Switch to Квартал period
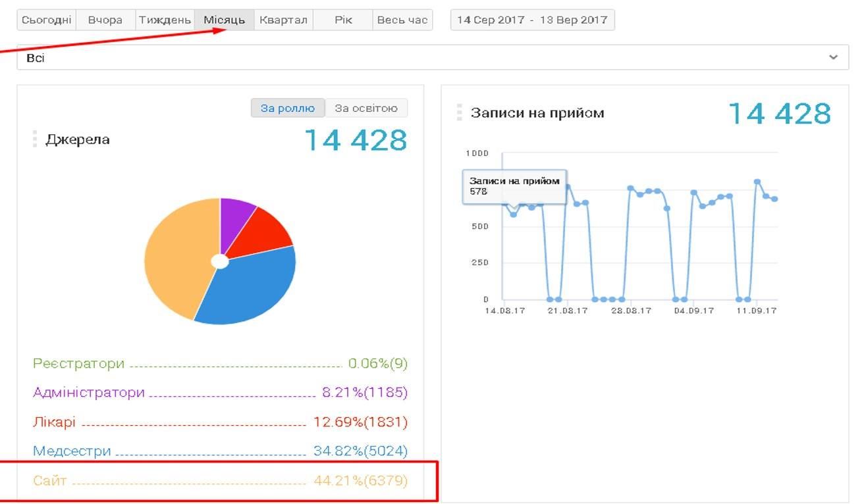 [x=283, y=20]
